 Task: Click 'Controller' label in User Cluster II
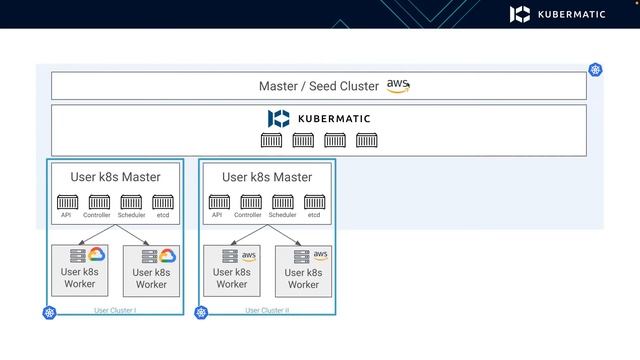[248, 215]
